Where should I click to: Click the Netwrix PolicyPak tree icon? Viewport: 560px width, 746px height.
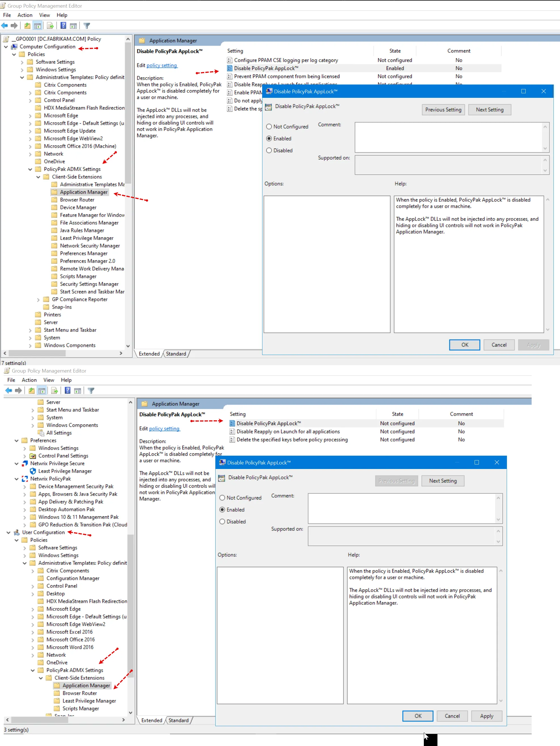pyautogui.click(x=25, y=479)
